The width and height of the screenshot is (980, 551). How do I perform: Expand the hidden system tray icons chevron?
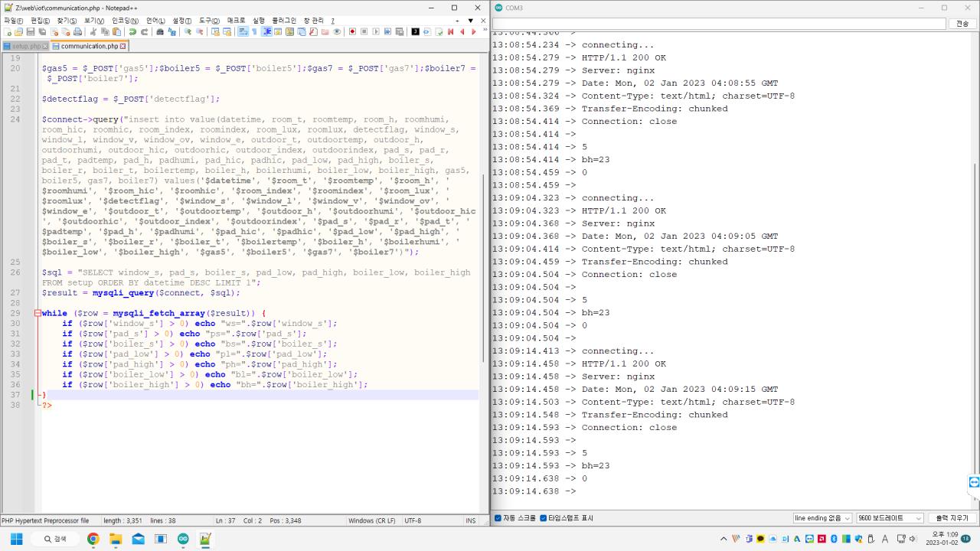(x=724, y=539)
